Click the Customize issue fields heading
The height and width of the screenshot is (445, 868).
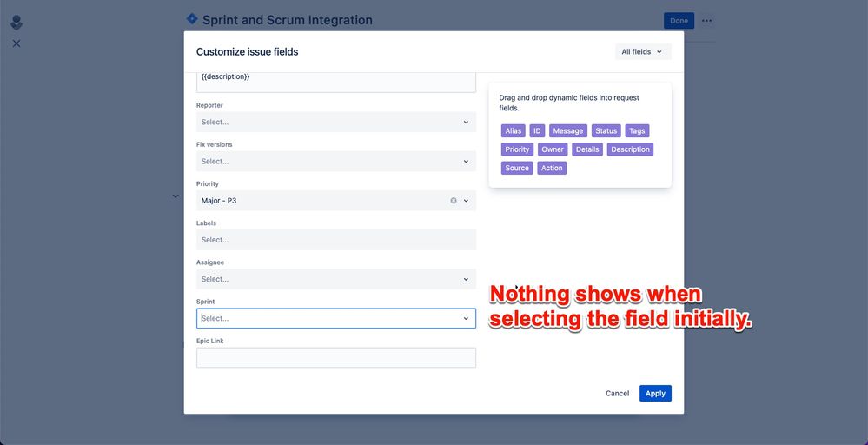click(247, 51)
